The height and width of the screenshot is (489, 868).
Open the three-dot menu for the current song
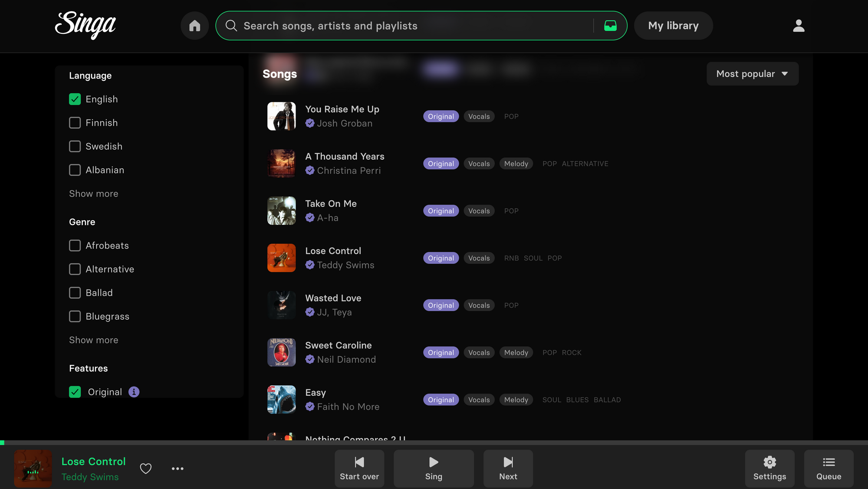178,469
